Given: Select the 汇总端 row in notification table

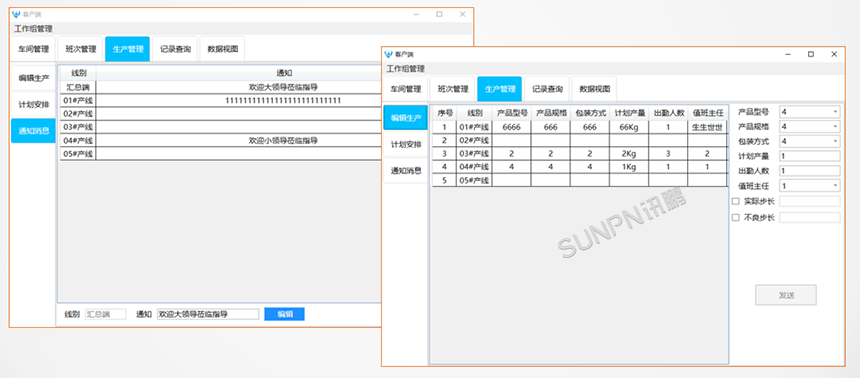Looking at the screenshot, I should (219, 87).
